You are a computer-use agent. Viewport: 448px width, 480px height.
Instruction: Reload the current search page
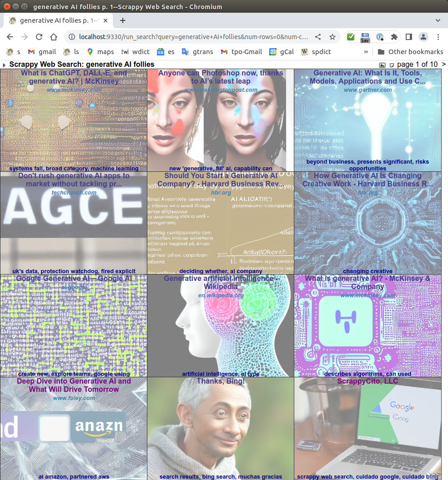coord(39,37)
